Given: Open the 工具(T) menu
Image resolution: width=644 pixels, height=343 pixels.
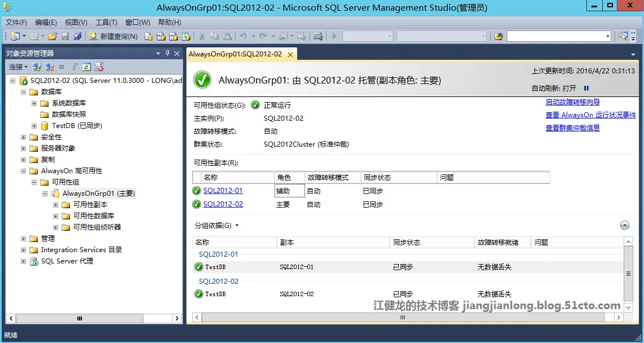Looking at the screenshot, I should click(106, 22).
